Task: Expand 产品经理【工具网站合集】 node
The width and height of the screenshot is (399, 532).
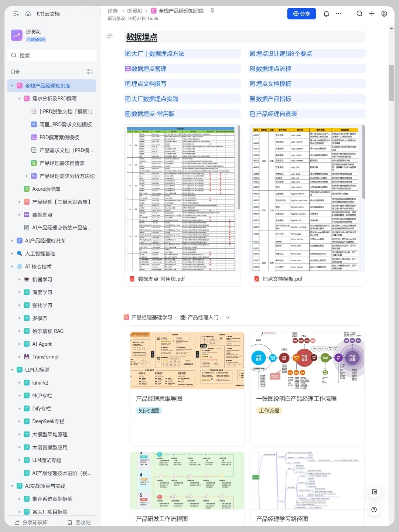Action: (x=20, y=202)
